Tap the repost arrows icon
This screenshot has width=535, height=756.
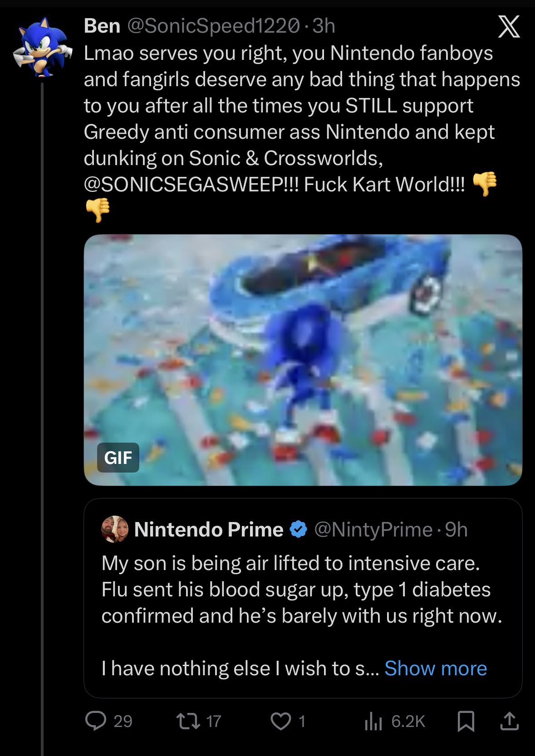click(188, 721)
